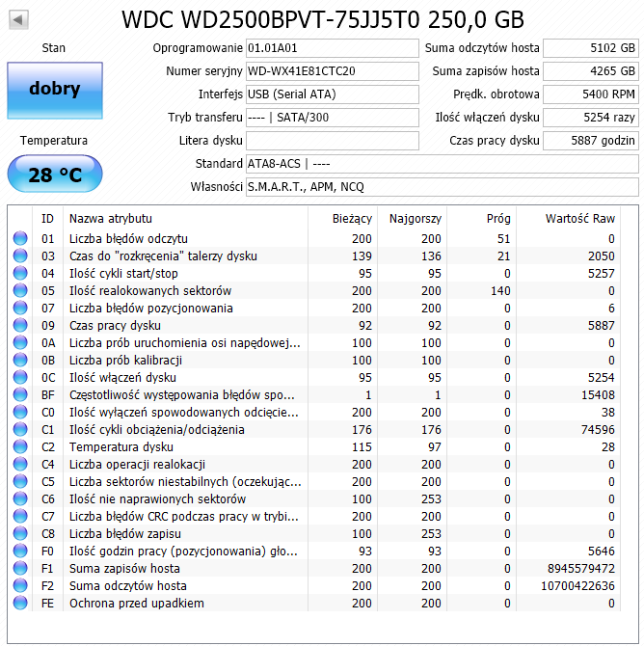Click the 'Nazwa atrybutu' column header

tap(185, 218)
